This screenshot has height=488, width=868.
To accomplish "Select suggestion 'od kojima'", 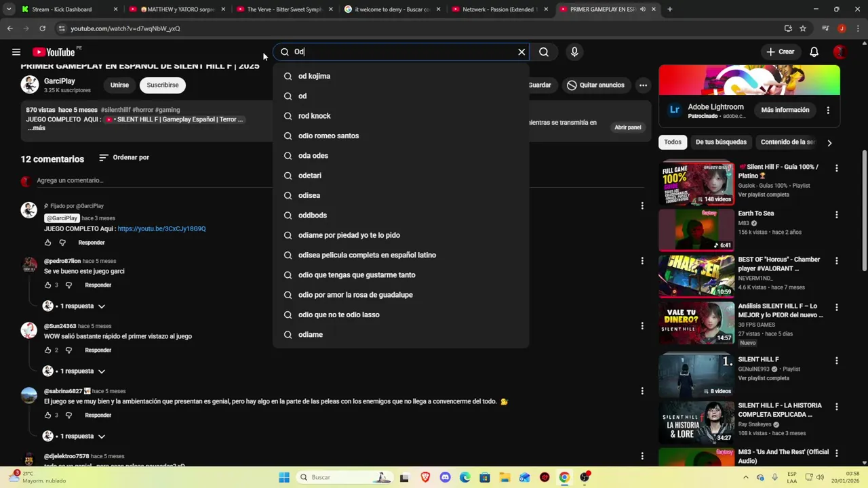I will (401, 76).
